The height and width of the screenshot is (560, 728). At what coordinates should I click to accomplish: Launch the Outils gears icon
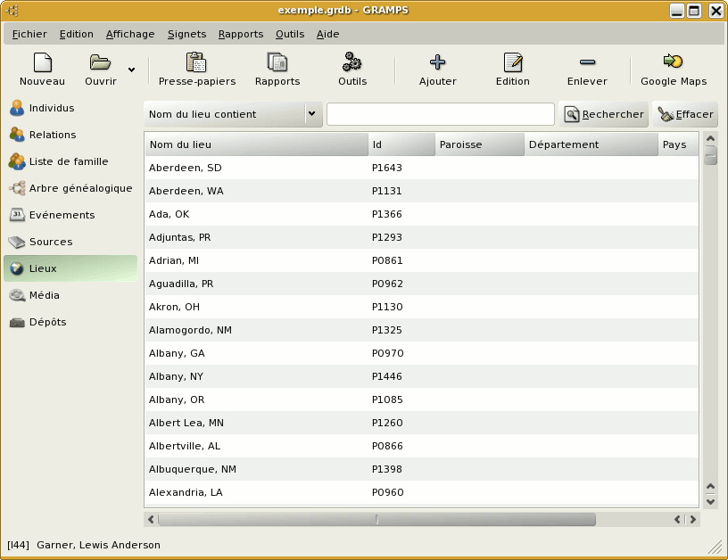point(352,63)
